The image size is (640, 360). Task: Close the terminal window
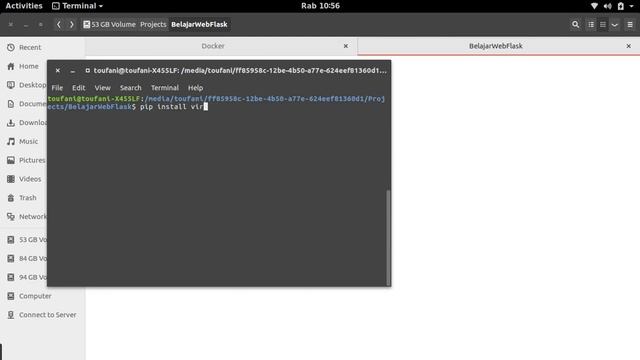tap(58, 71)
